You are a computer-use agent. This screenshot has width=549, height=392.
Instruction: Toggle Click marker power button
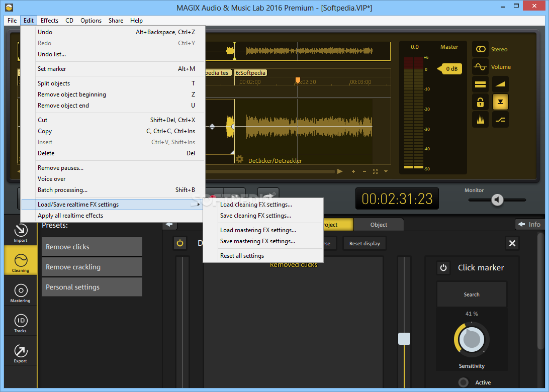tap(443, 268)
